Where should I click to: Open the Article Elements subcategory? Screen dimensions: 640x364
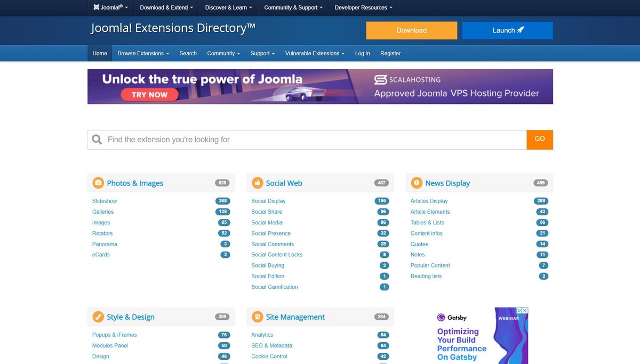pyautogui.click(x=430, y=212)
